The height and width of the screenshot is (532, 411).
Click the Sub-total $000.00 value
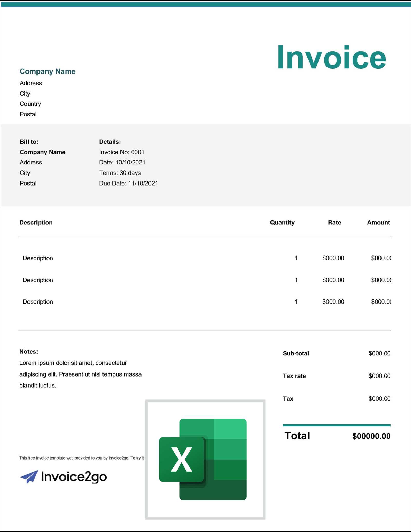pos(379,353)
